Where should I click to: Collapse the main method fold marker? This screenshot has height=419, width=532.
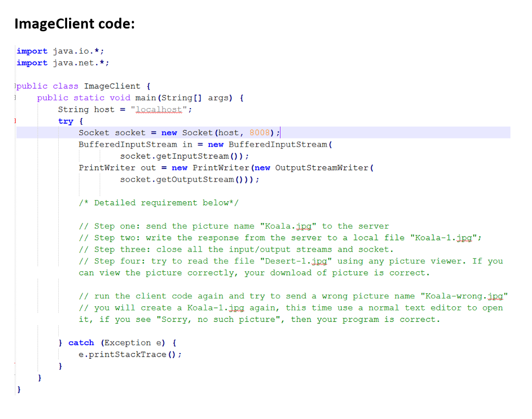click(16, 98)
